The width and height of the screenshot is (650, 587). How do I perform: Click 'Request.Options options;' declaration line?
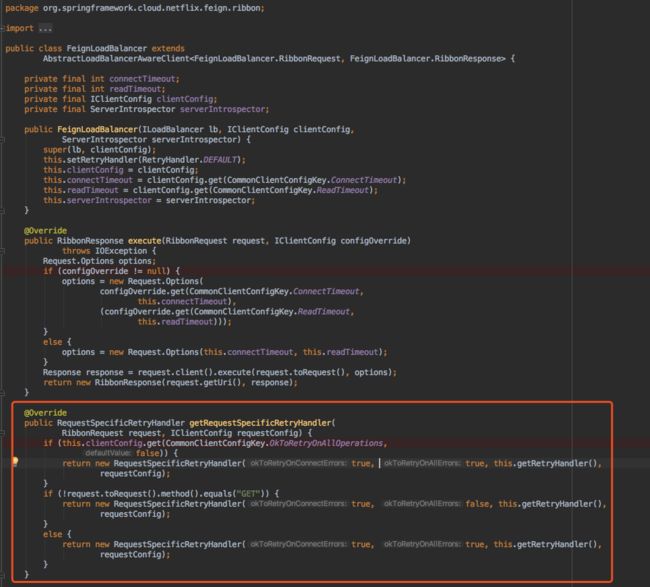(x=99, y=261)
